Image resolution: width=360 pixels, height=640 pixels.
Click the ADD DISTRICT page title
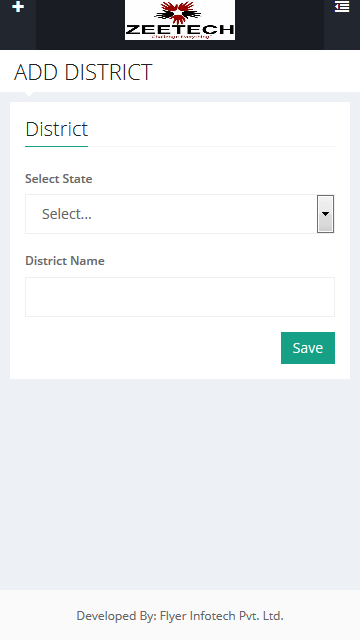click(x=83, y=72)
